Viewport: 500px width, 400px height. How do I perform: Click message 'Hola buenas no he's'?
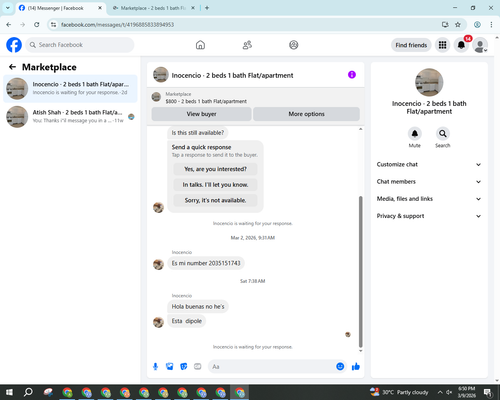click(x=198, y=306)
